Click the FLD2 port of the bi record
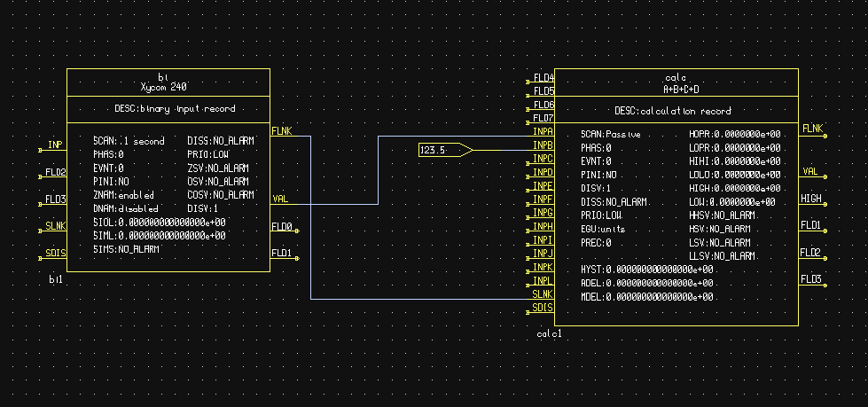 coord(55,172)
